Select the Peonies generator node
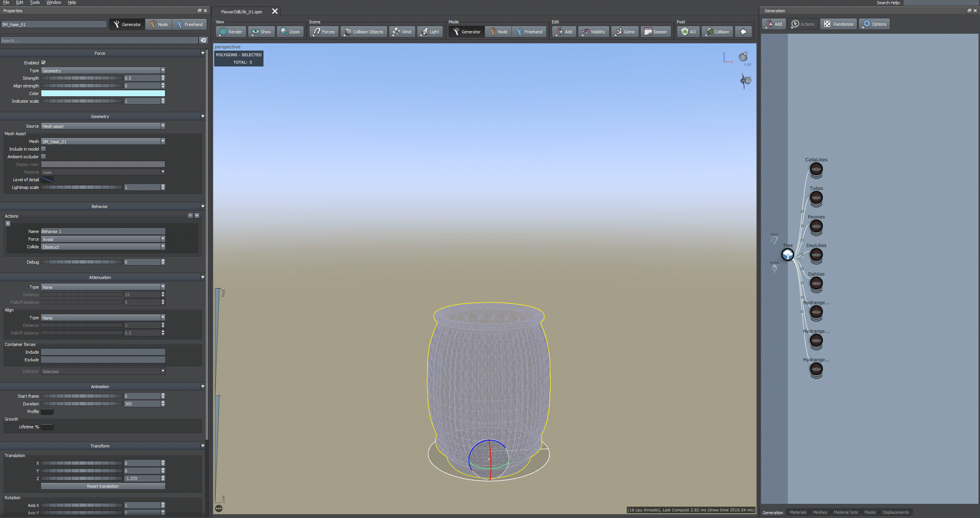The height and width of the screenshot is (518, 980). tap(816, 226)
